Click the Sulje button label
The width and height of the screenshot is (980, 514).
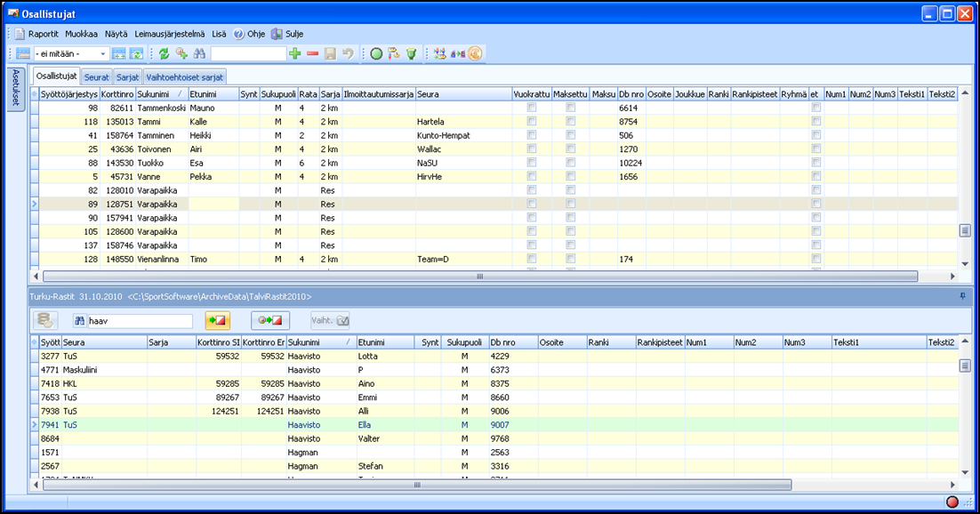pyautogui.click(x=294, y=35)
